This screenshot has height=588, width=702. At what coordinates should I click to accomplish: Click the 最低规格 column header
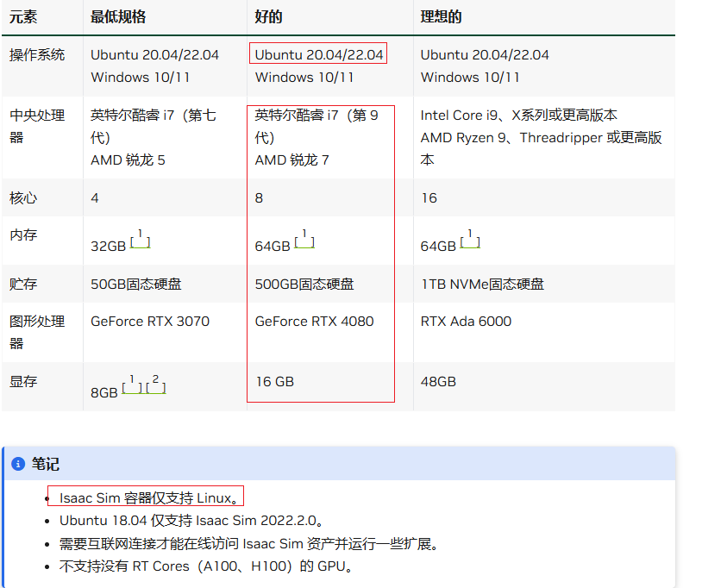coord(118,17)
